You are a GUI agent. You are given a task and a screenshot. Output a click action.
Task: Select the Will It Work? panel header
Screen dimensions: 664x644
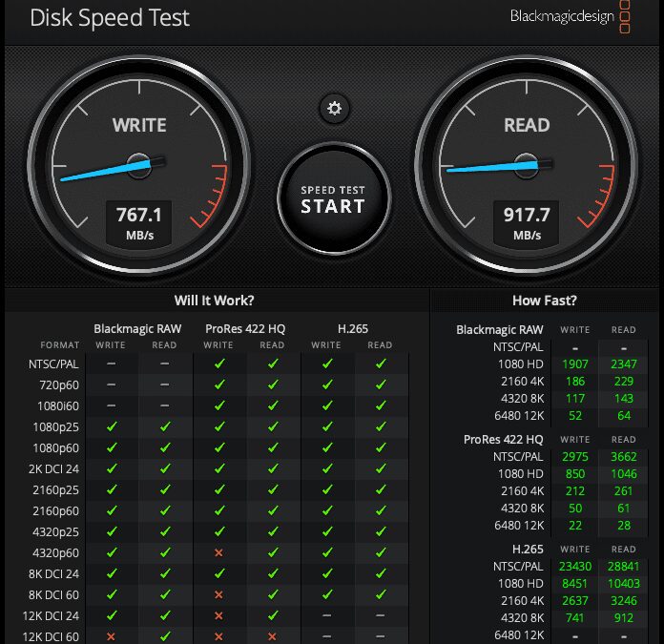(214, 301)
